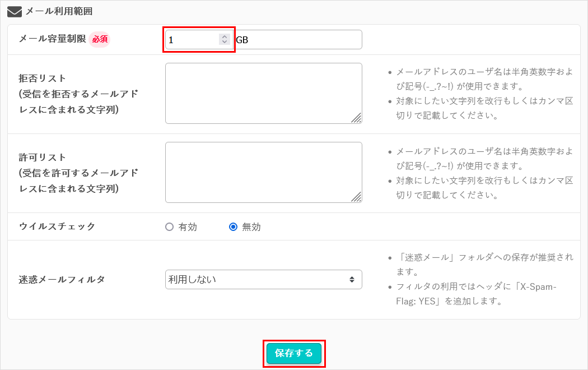Open the spam filter selection list
588x370 pixels.
point(263,279)
